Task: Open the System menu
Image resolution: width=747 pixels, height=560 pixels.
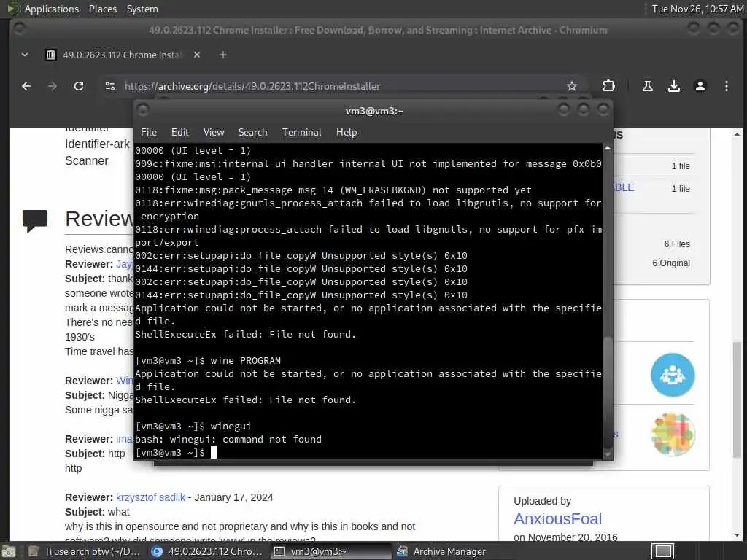Action: pyautogui.click(x=142, y=9)
